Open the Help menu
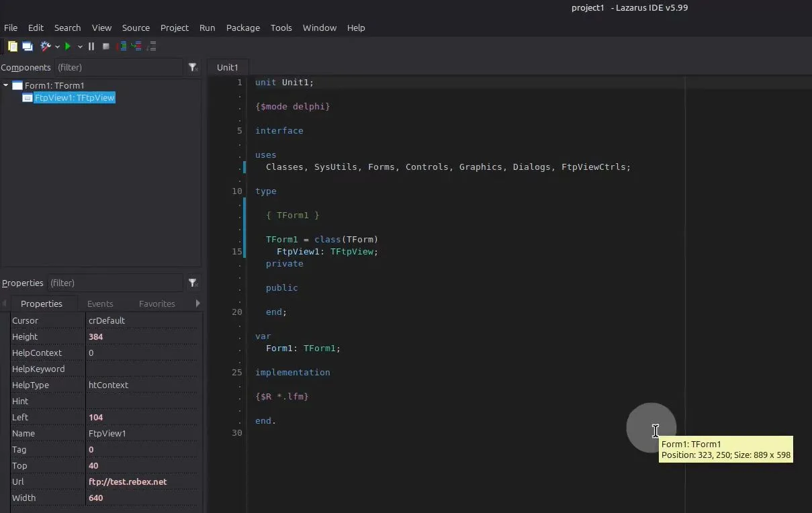This screenshot has width=812, height=513. click(356, 28)
